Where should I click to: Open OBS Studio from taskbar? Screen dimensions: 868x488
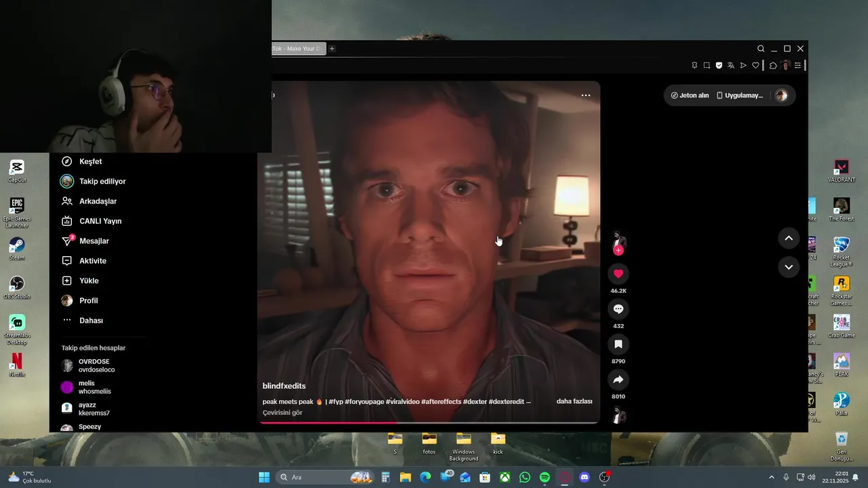click(604, 477)
